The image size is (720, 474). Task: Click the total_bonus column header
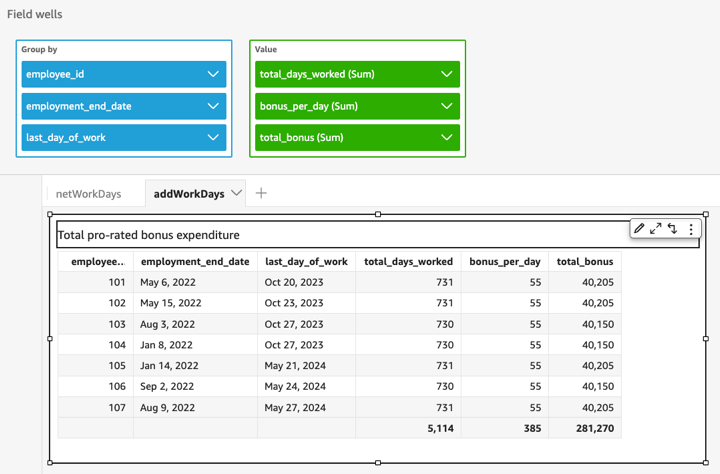(x=585, y=262)
